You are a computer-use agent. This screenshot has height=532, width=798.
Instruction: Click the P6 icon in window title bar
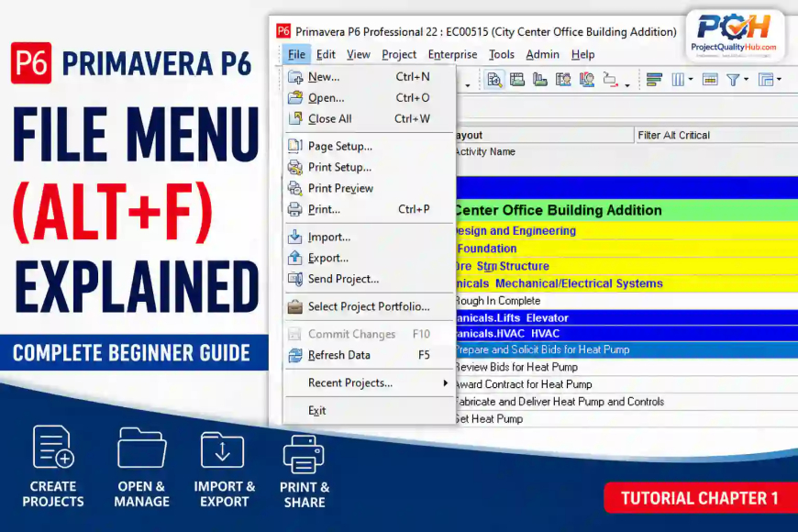(283, 31)
